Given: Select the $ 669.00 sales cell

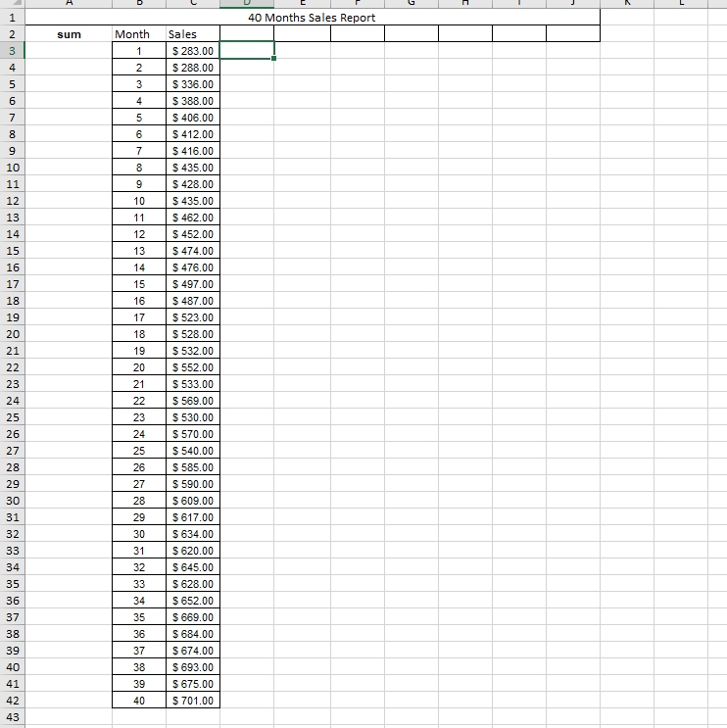Looking at the screenshot, I should [x=193, y=617].
